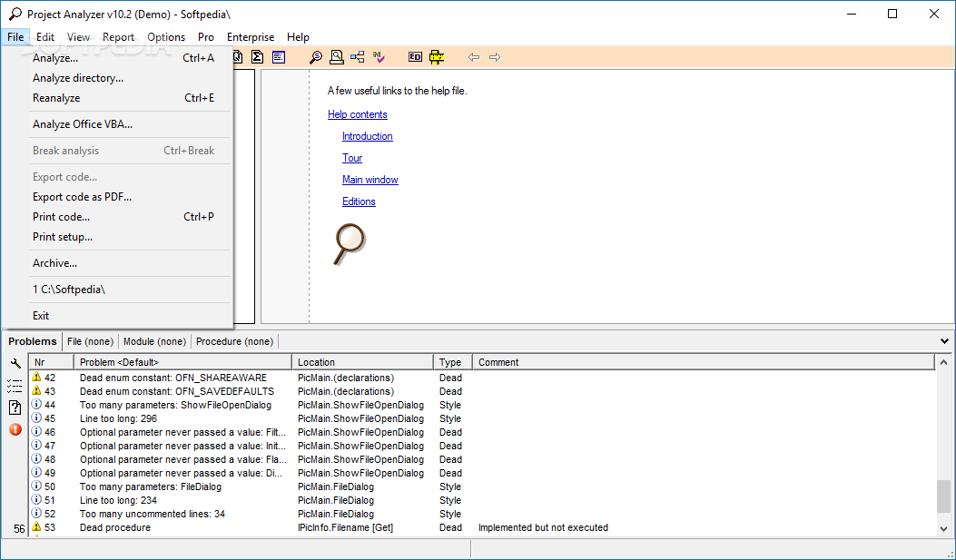Click the magnifier with S search icon
956x560 pixels.
pos(316,57)
